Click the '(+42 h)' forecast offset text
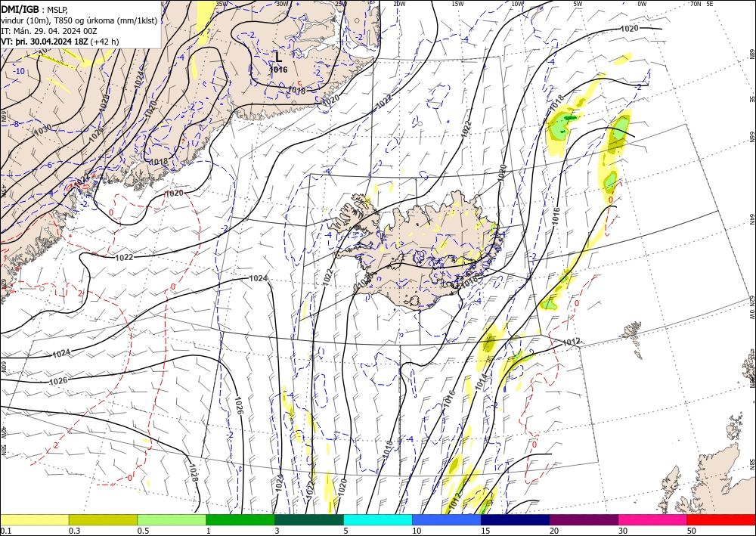The image size is (756, 536). click(x=104, y=42)
